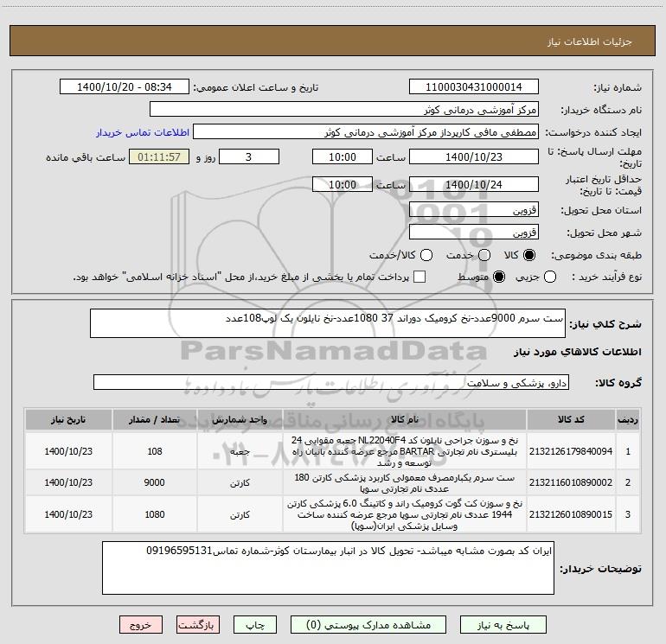Click the response deadline date 1400/10/23 field
666x644 pixels.
tap(474, 156)
